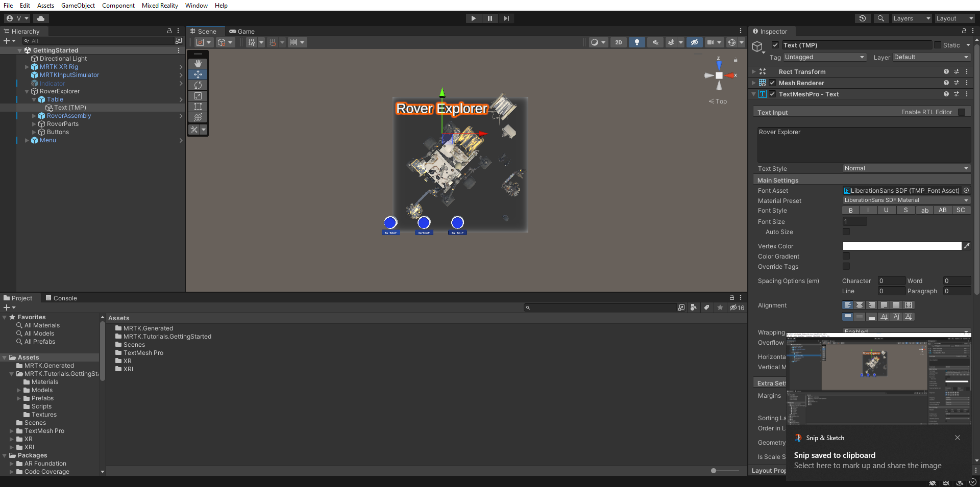Expand the MRTK XR Rig hierarchy item
980x487 pixels.
[x=27, y=67]
